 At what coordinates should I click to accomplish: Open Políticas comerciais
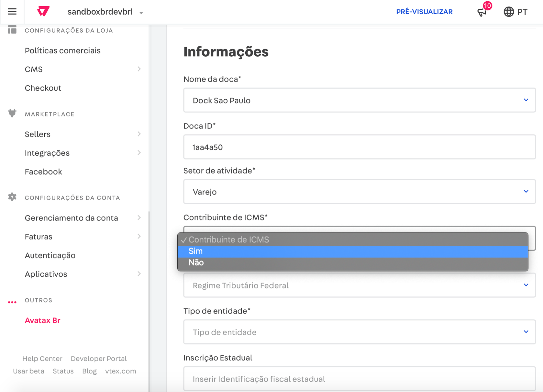coord(62,50)
